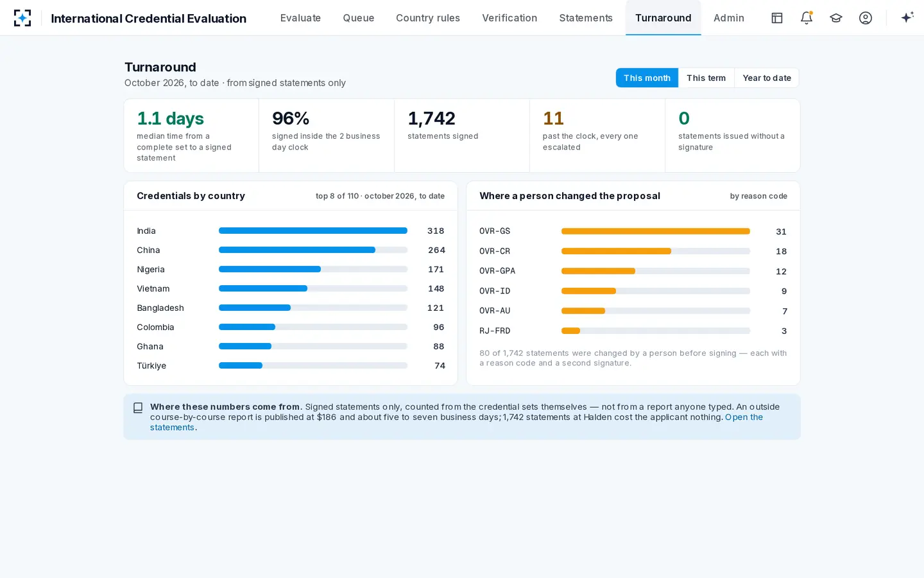The image size is (924, 578).
Task: Click the graduation cap icon
Action: (x=836, y=18)
